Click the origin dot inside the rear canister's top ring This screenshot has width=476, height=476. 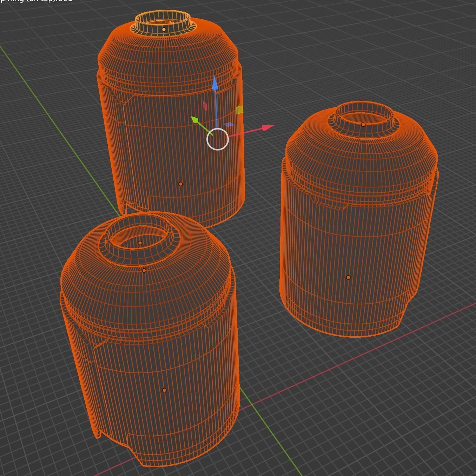[x=164, y=29]
